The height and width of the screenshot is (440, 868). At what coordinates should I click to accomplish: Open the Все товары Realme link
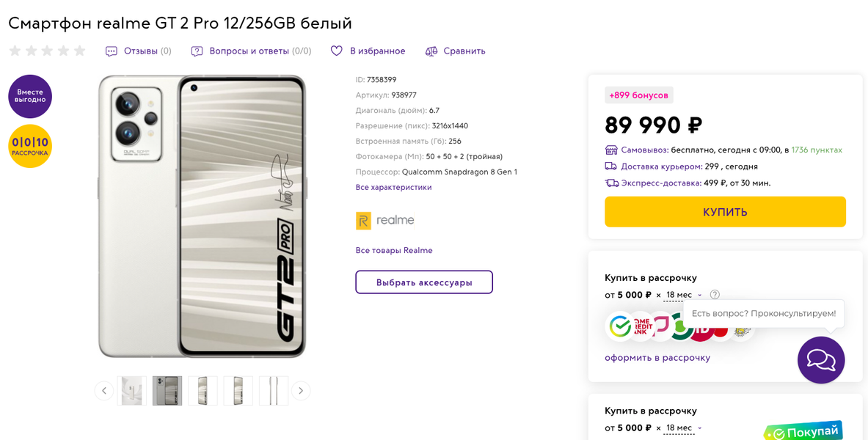pos(394,250)
